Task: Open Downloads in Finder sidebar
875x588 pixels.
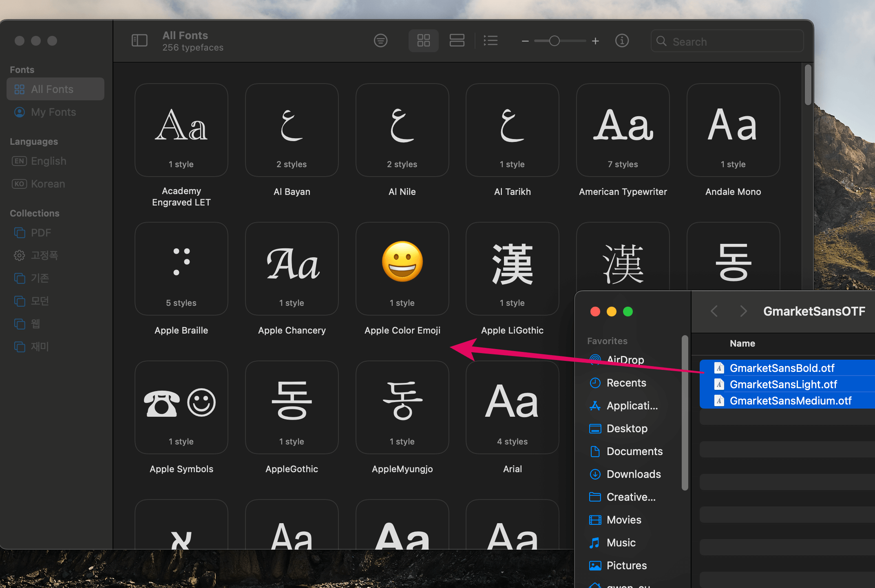Action: coord(633,474)
